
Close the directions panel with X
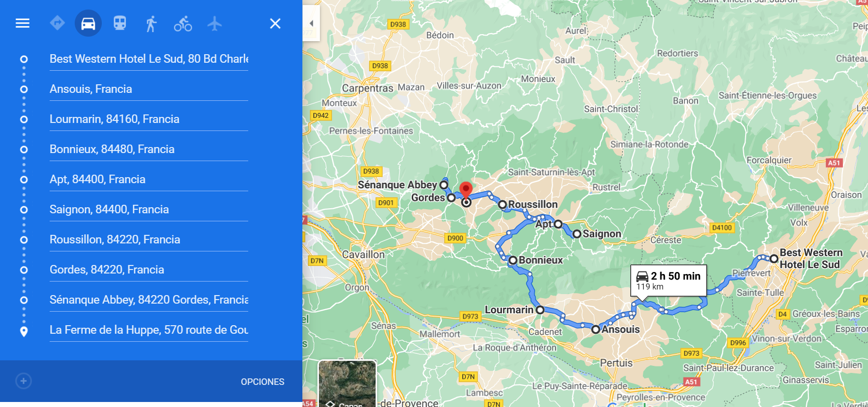pos(275,24)
